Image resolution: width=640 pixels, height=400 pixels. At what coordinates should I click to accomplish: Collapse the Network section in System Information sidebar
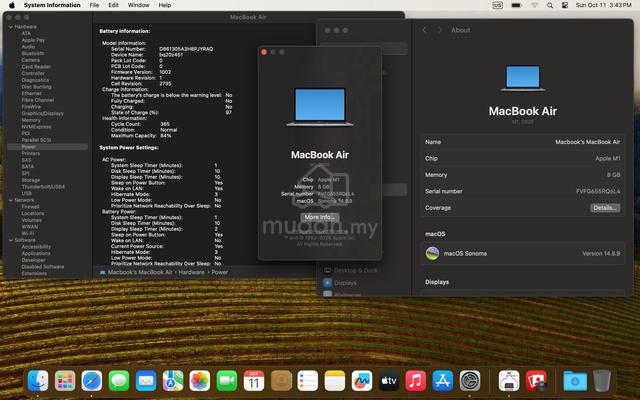(11, 200)
